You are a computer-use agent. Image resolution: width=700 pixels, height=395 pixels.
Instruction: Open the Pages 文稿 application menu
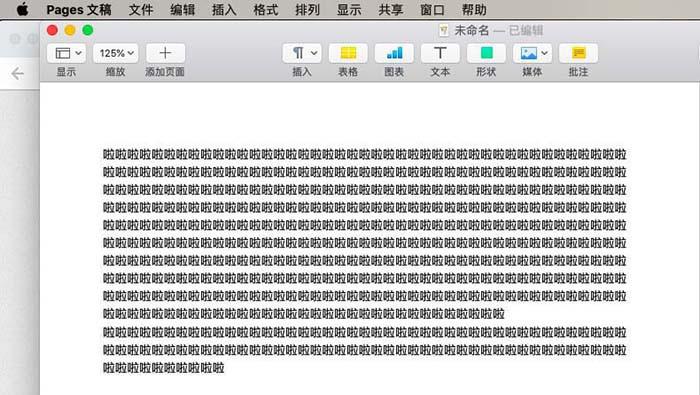[79, 9]
